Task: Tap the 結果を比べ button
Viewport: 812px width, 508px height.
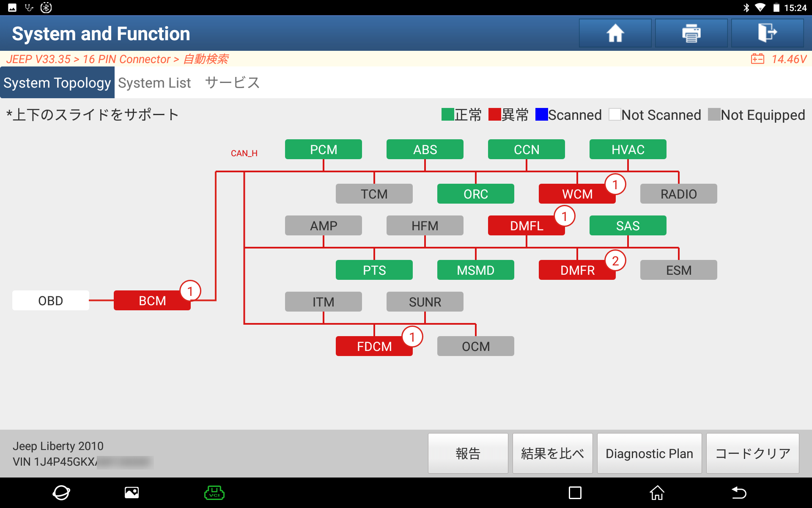Action: pos(553,453)
